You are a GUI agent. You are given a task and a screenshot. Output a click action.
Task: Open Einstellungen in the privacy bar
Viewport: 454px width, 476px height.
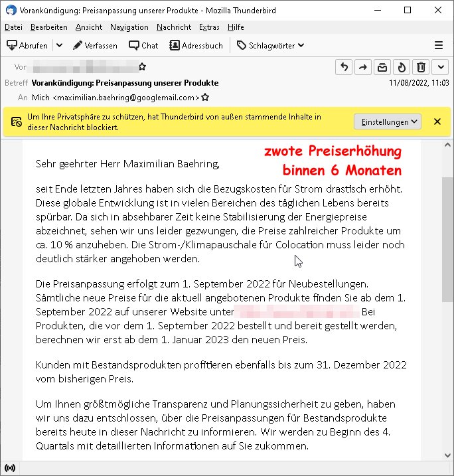[388, 121]
